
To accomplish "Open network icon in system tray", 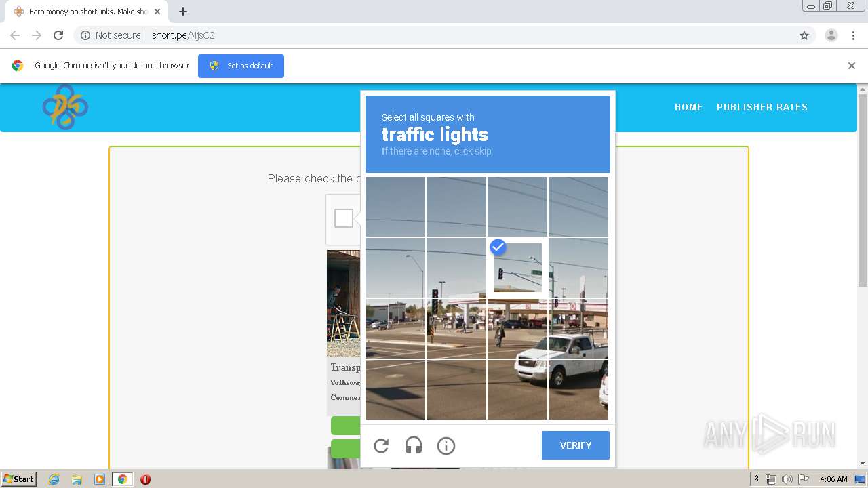I will point(771,479).
